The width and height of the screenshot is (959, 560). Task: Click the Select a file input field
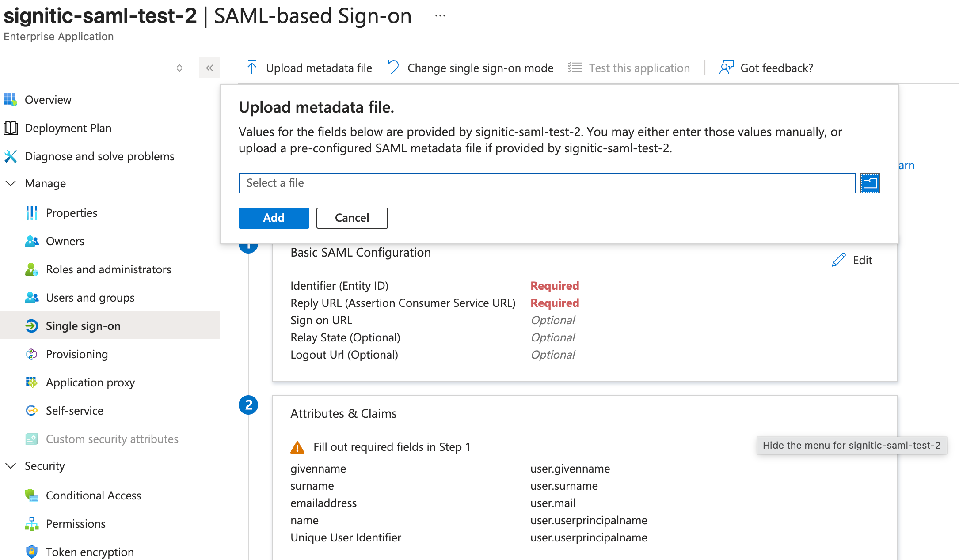click(547, 183)
